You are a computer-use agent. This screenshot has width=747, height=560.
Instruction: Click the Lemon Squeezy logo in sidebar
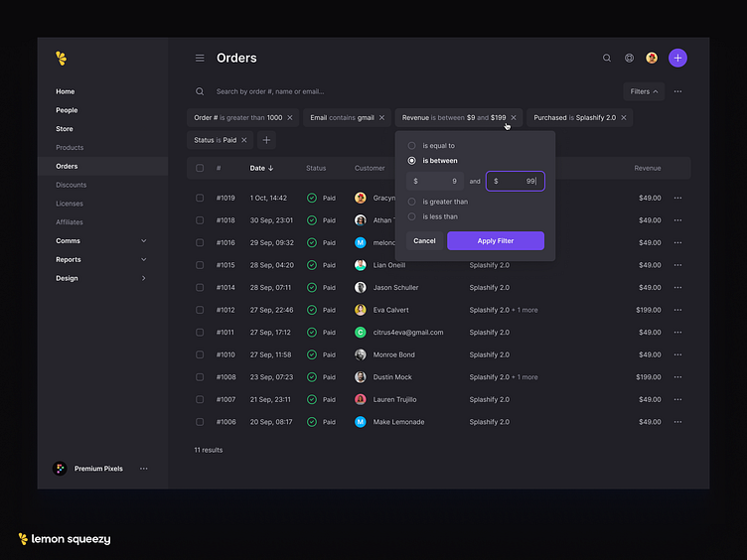click(62, 59)
